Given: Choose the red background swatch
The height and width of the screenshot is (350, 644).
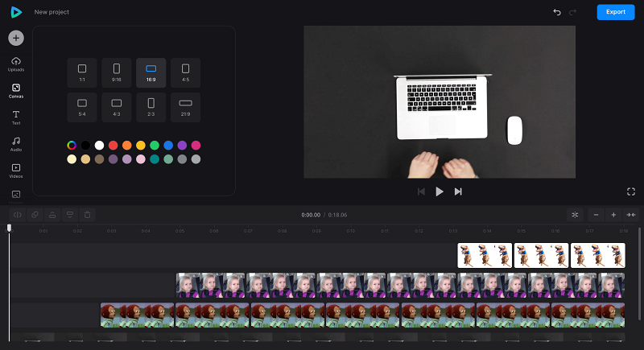Looking at the screenshot, I should [x=113, y=146].
